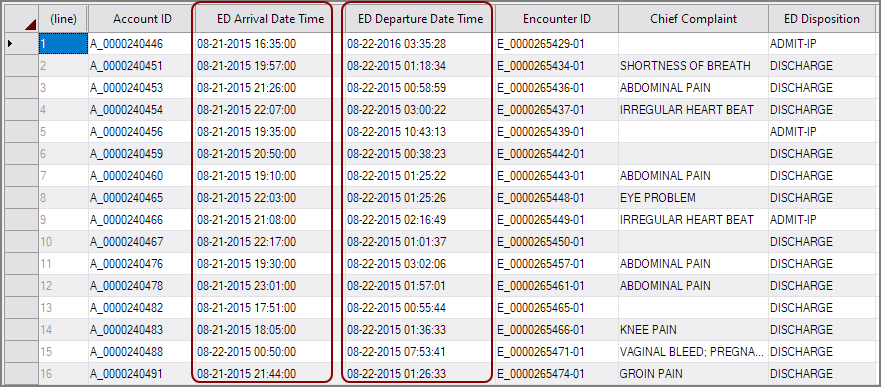This screenshot has width=881, height=387.
Task: Select account cell A_0000240460
Action: click(x=142, y=176)
